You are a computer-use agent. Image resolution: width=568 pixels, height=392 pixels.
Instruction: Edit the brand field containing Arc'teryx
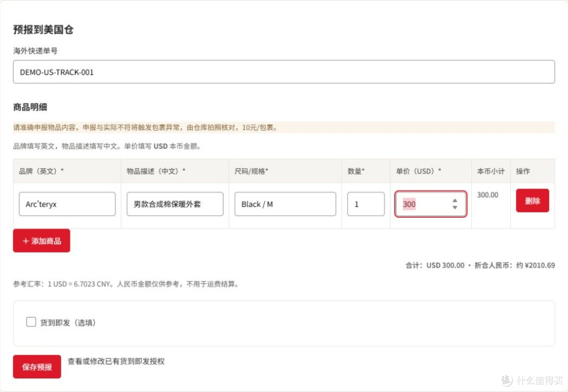point(67,204)
